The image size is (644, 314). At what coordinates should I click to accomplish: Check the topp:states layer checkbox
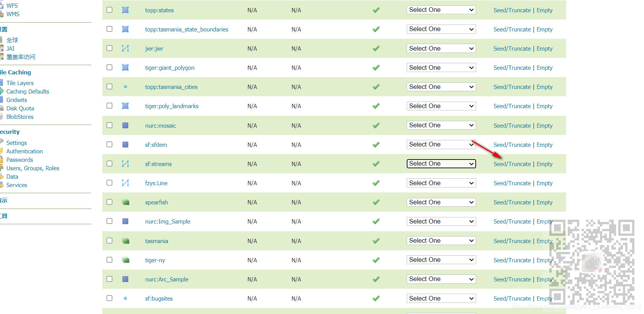pos(110,10)
